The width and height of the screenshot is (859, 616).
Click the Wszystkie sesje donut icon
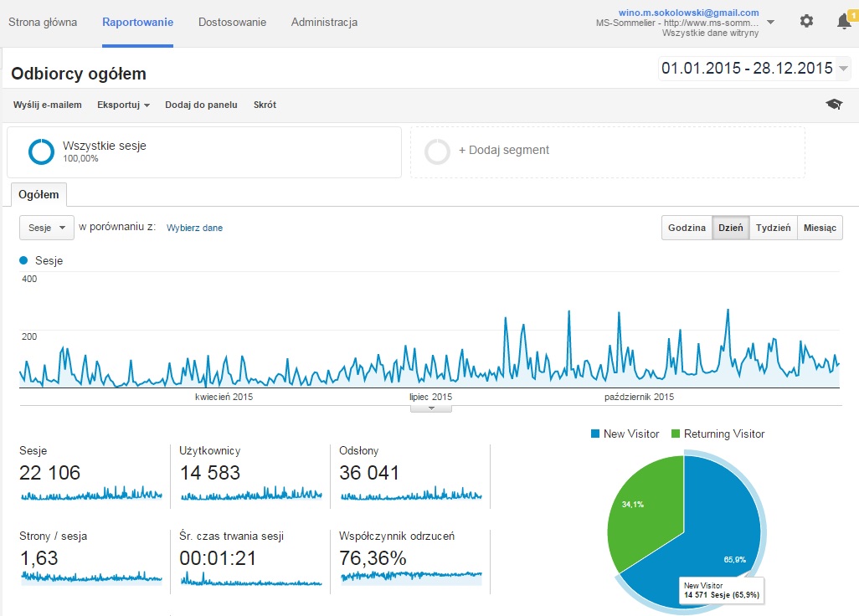[x=41, y=151]
